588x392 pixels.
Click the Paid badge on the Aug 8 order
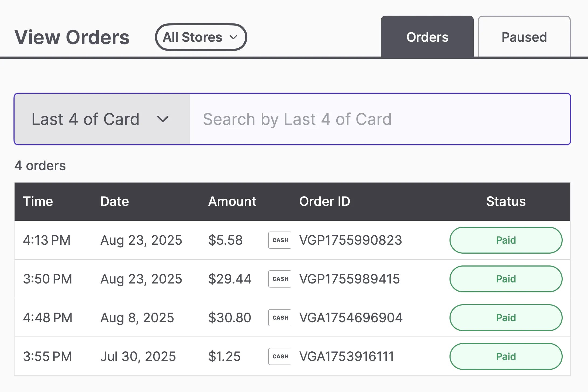pyautogui.click(x=506, y=317)
